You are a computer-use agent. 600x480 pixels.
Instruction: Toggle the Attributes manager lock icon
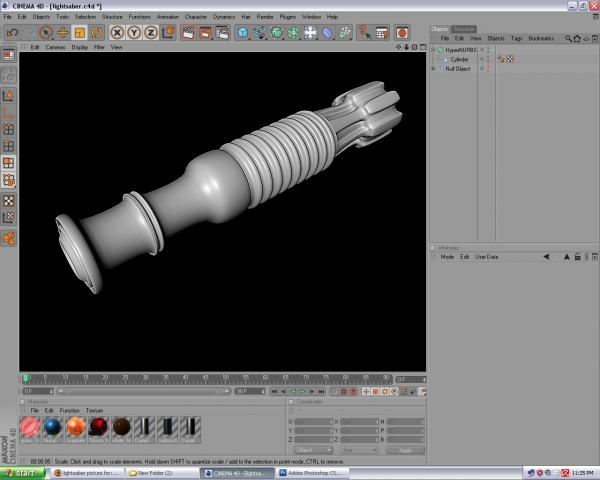click(x=577, y=257)
